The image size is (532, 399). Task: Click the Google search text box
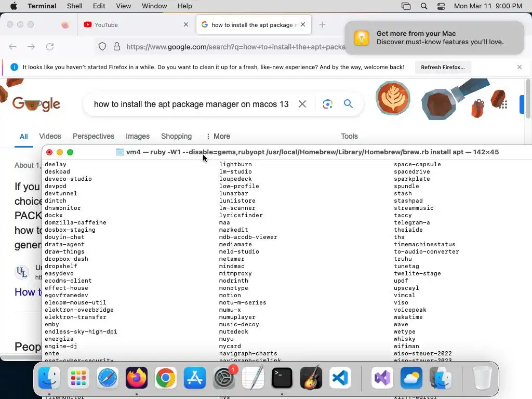[x=191, y=104]
